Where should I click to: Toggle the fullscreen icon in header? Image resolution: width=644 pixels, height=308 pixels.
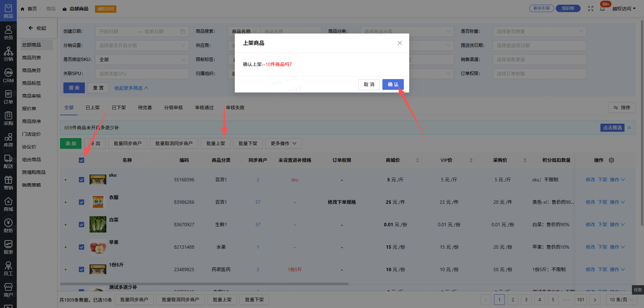(591, 9)
